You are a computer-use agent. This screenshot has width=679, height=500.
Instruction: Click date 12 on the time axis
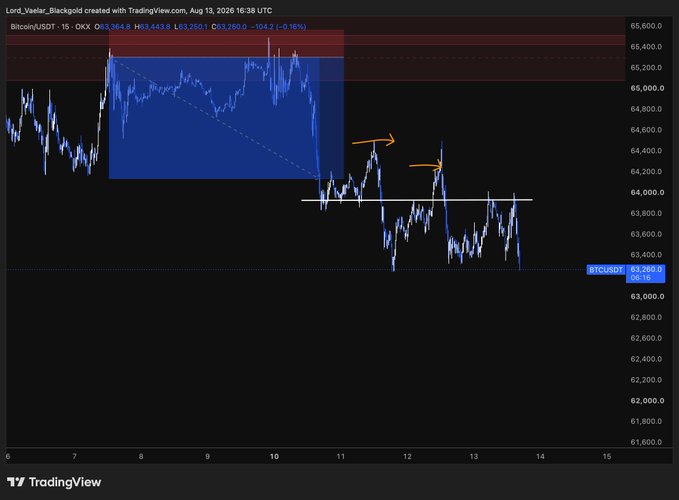pos(407,456)
